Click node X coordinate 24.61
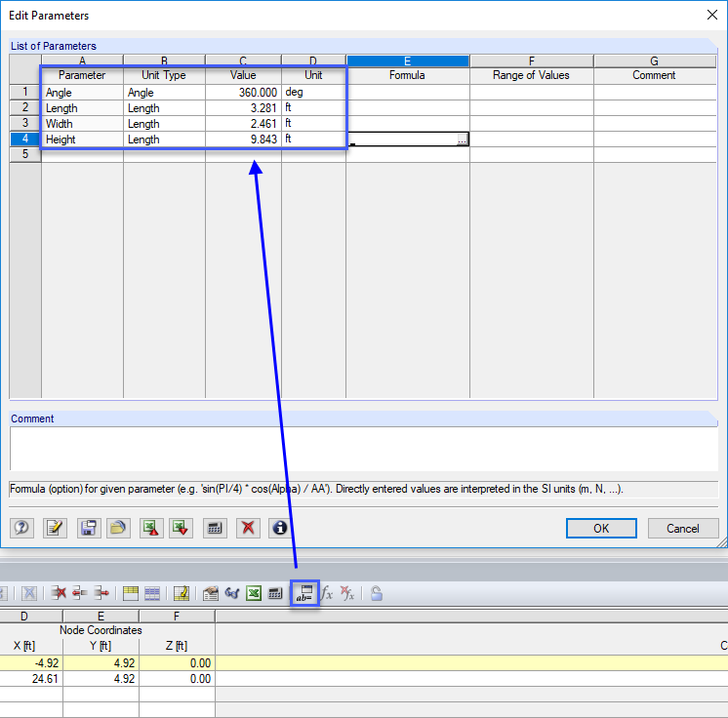The image size is (728, 718). [x=31, y=679]
